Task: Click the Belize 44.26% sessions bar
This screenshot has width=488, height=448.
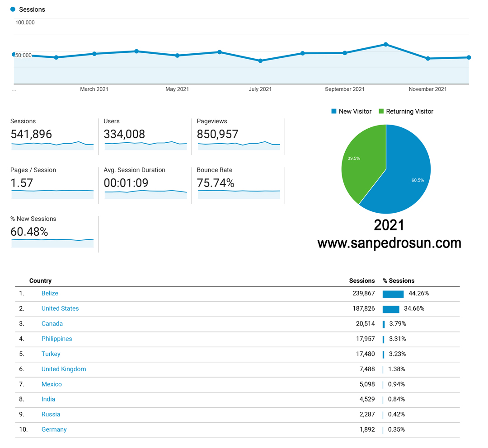Action: coord(393,294)
